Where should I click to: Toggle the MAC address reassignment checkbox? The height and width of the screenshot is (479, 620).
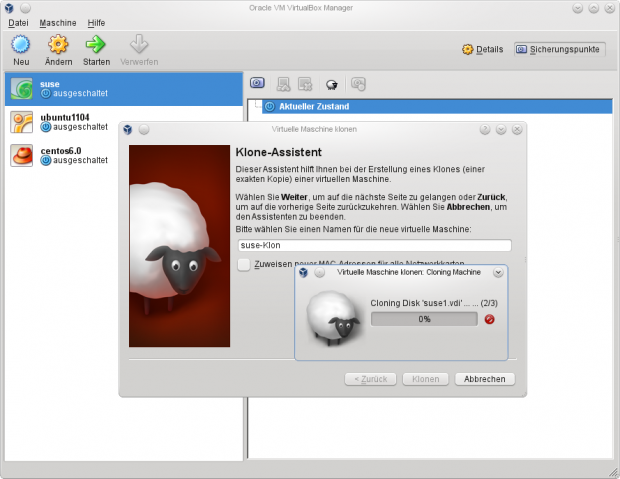tap(244, 264)
